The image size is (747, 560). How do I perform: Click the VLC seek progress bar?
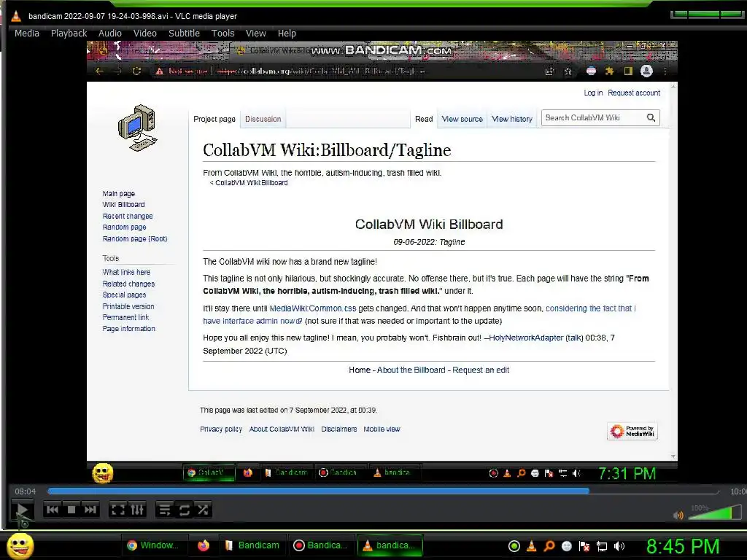pos(382,491)
